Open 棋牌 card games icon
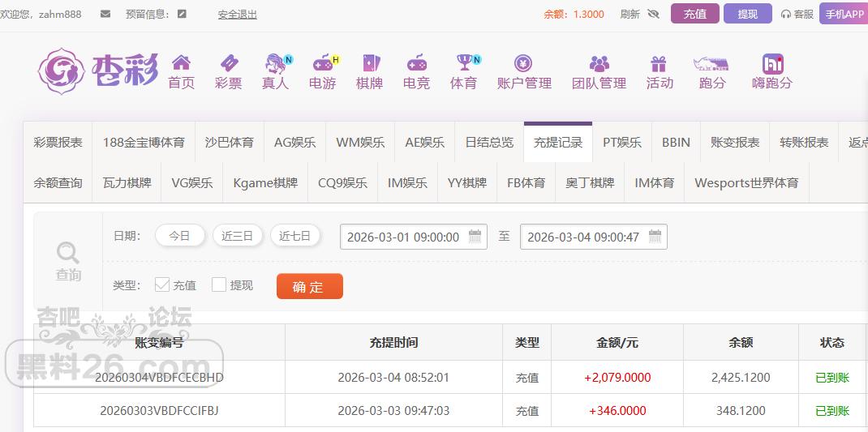868x432 pixels. [x=370, y=62]
